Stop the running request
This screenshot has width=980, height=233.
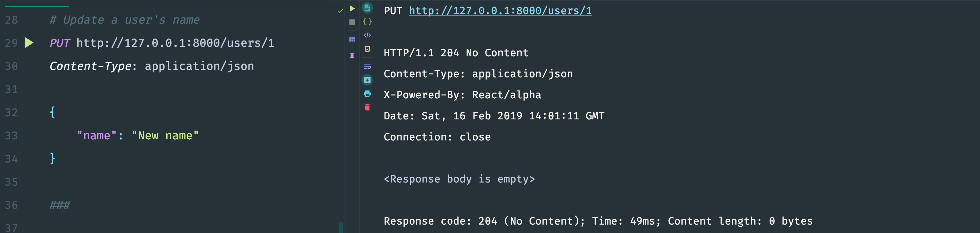tap(352, 22)
